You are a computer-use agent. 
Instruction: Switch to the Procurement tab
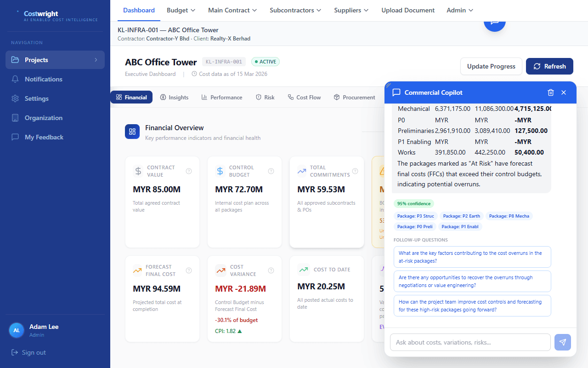[354, 97]
